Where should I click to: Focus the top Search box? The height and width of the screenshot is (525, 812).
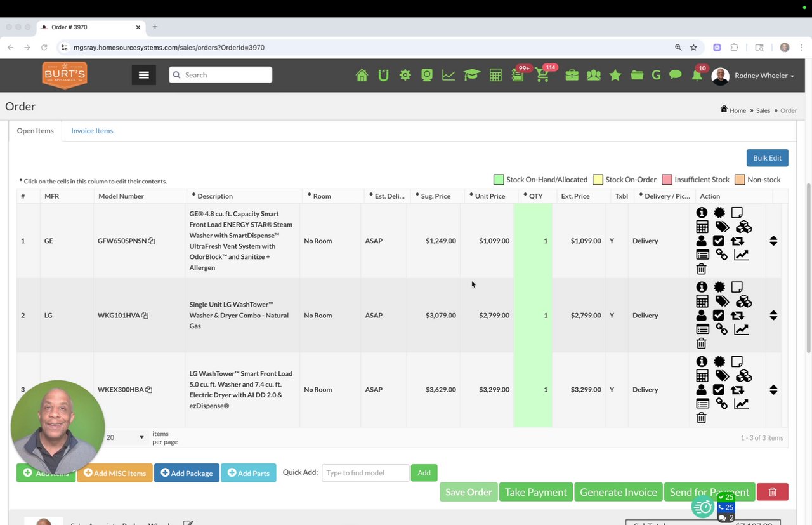221,75
